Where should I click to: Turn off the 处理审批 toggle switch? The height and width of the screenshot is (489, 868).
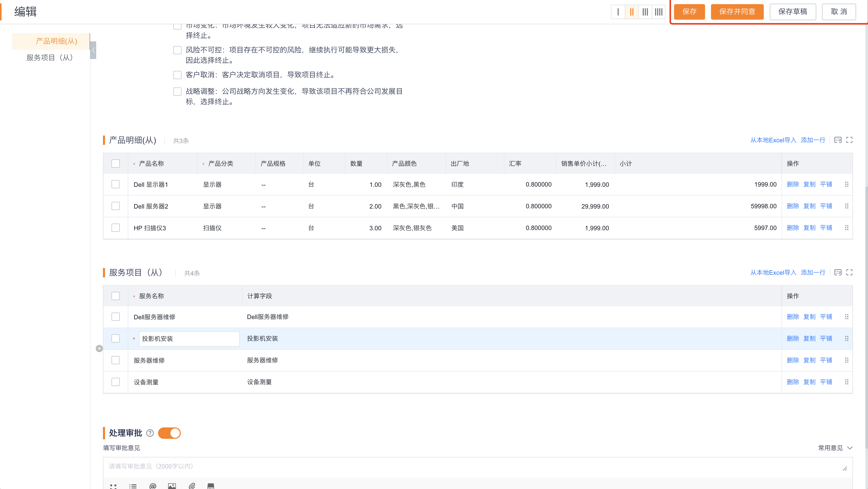coord(169,433)
